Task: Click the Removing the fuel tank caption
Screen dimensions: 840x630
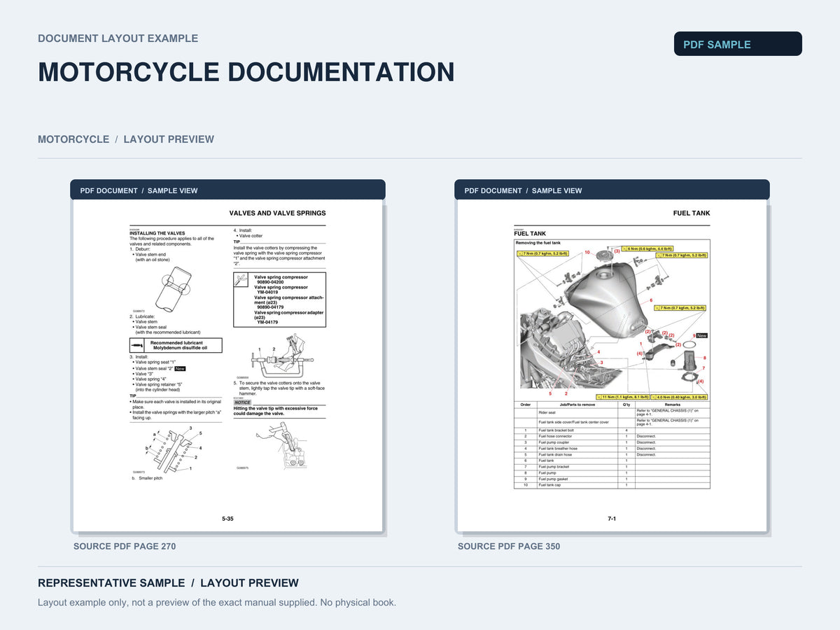Action: tap(538, 243)
